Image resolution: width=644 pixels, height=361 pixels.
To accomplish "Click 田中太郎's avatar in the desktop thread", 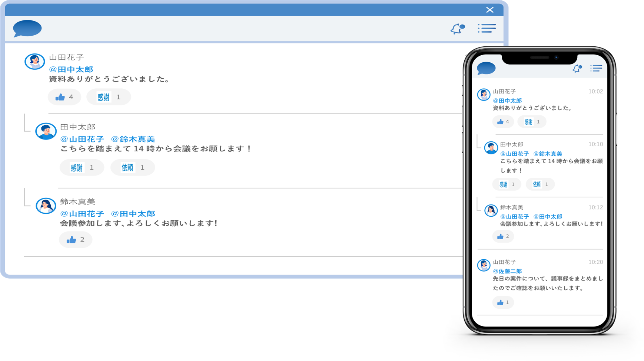I will tap(46, 131).
